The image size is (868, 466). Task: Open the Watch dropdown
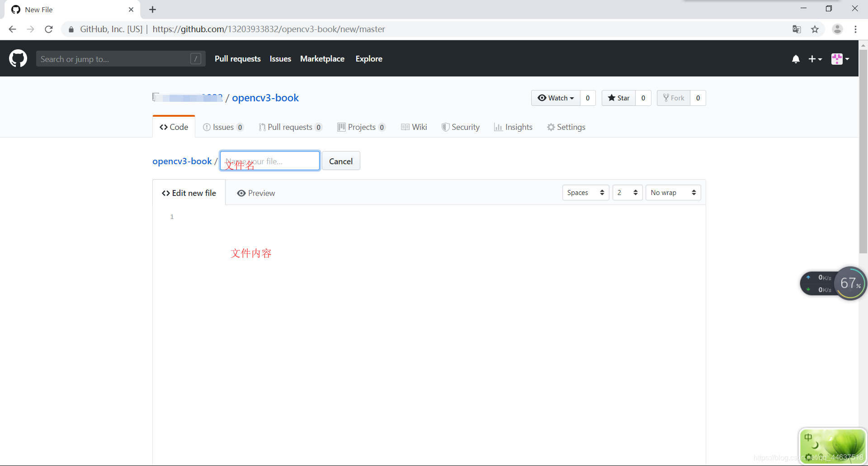tap(556, 98)
